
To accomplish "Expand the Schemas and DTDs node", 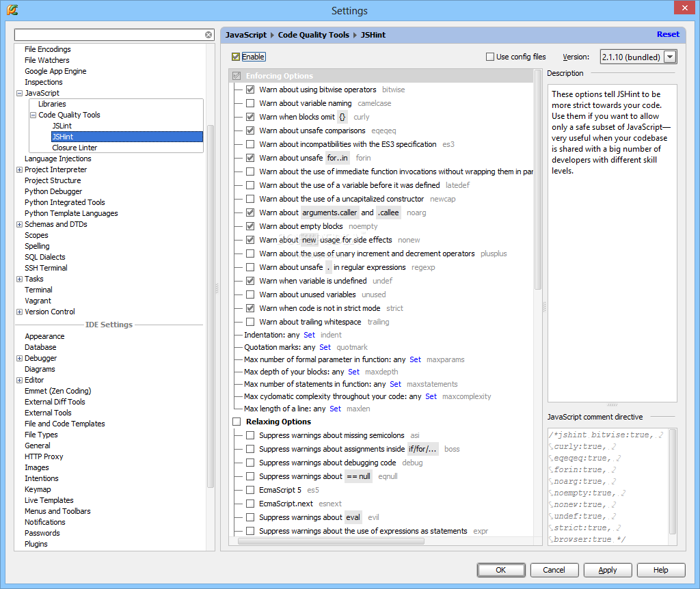I will coord(19,224).
